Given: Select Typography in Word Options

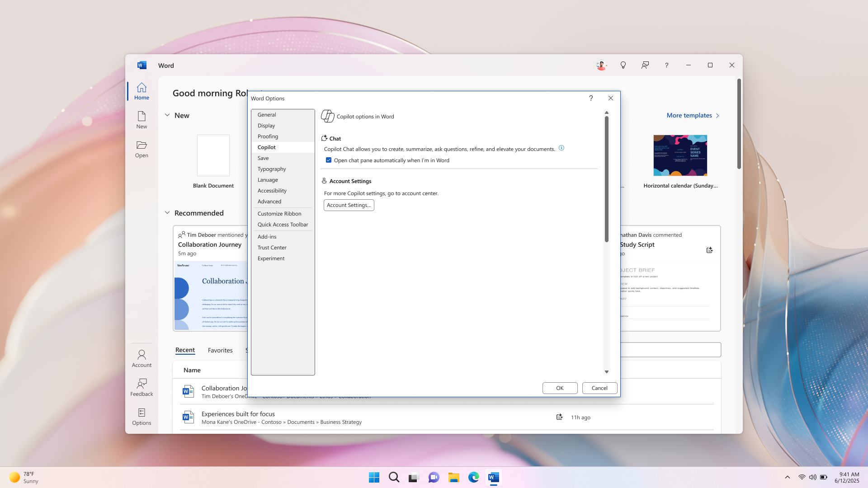Looking at the screenshot, I should 283,169.
